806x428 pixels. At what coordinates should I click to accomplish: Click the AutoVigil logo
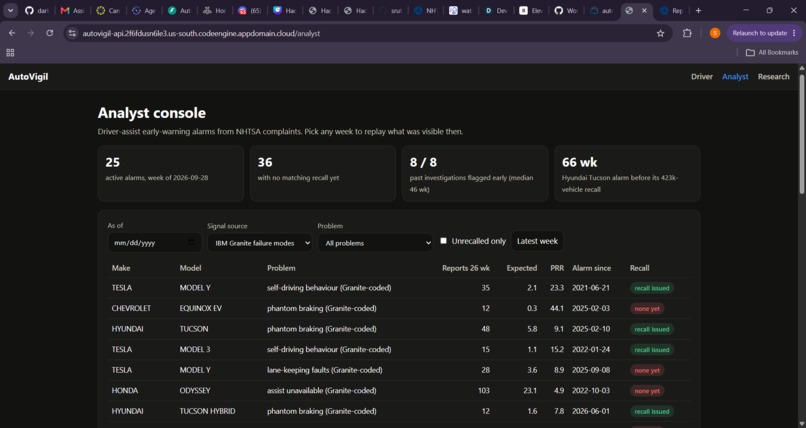coord(28,77)
